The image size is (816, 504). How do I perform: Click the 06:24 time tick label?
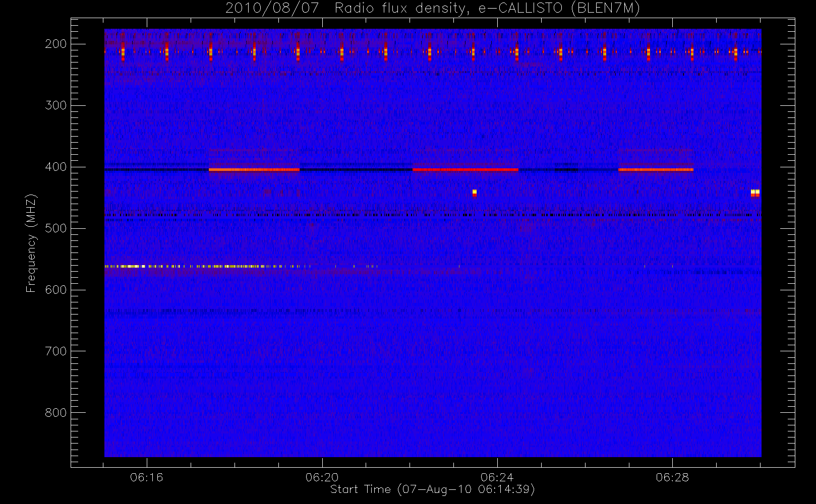coord(497,477)
